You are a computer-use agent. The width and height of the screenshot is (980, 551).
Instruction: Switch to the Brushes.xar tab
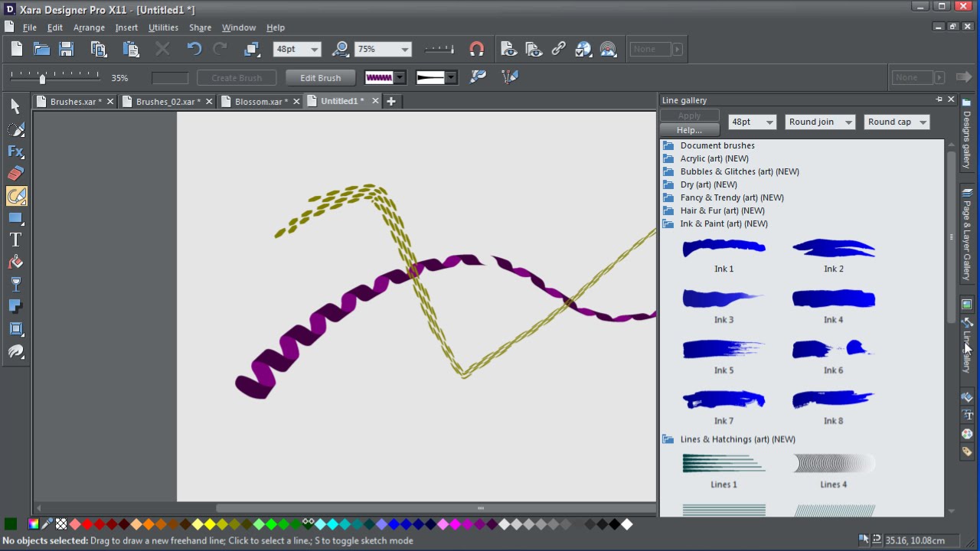76,101
